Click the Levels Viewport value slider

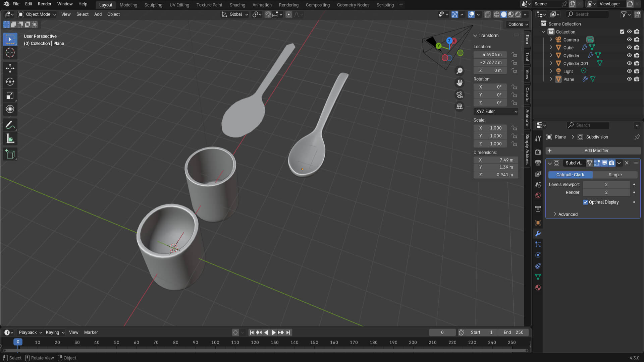pos(606,184)
